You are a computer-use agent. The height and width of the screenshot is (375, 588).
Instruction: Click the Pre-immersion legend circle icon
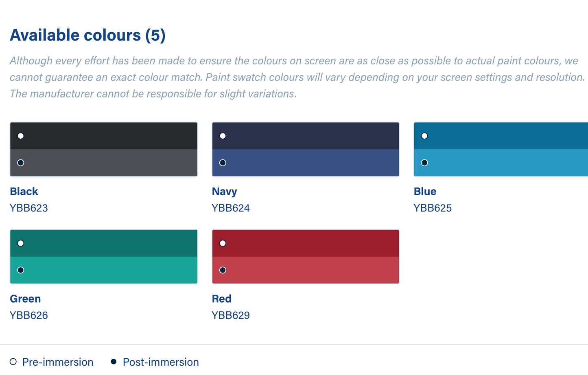click(x=13, y=362)
